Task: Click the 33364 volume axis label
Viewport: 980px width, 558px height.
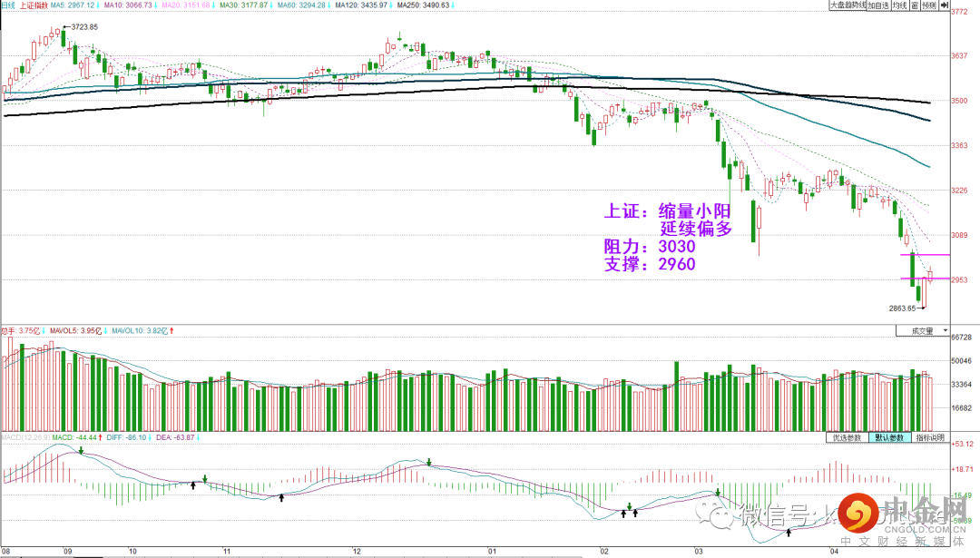Action: pos(961,385)
